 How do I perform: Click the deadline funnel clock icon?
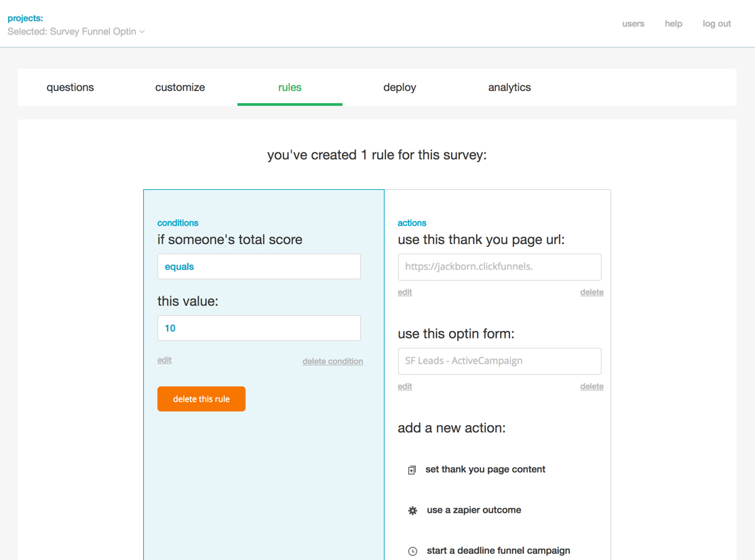pyautogui.click(x=412, y=551)
